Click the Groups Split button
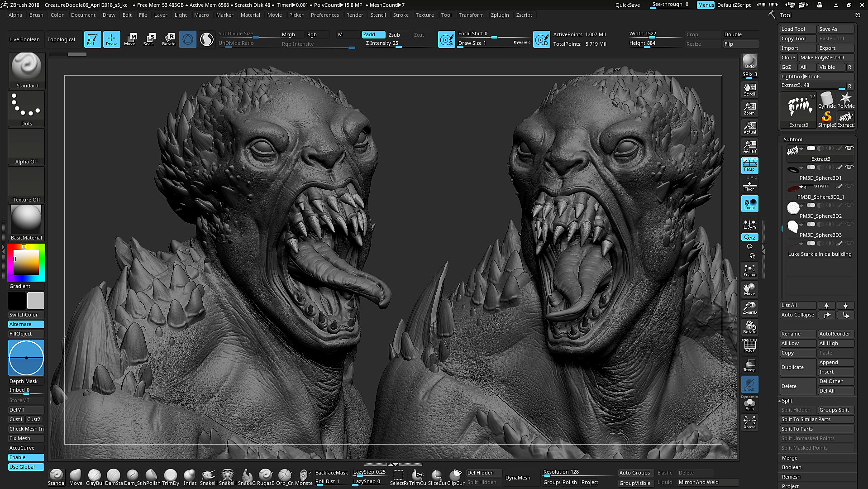The image size is (868, 489). (835, 410)
